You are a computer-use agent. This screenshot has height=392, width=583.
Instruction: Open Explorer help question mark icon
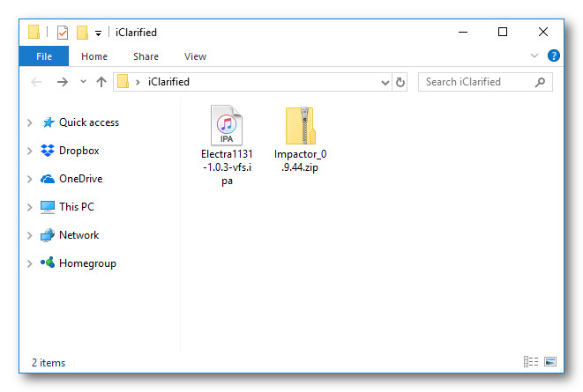point(553,56)
